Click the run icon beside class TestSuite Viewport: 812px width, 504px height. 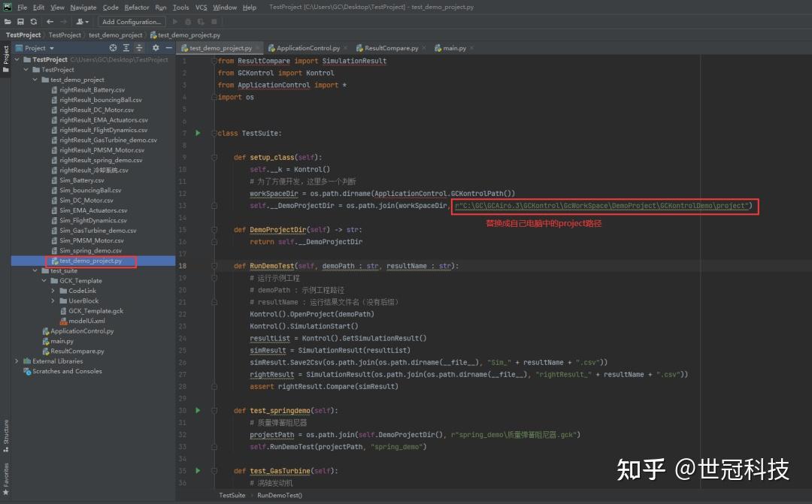(x=197, y=133)
